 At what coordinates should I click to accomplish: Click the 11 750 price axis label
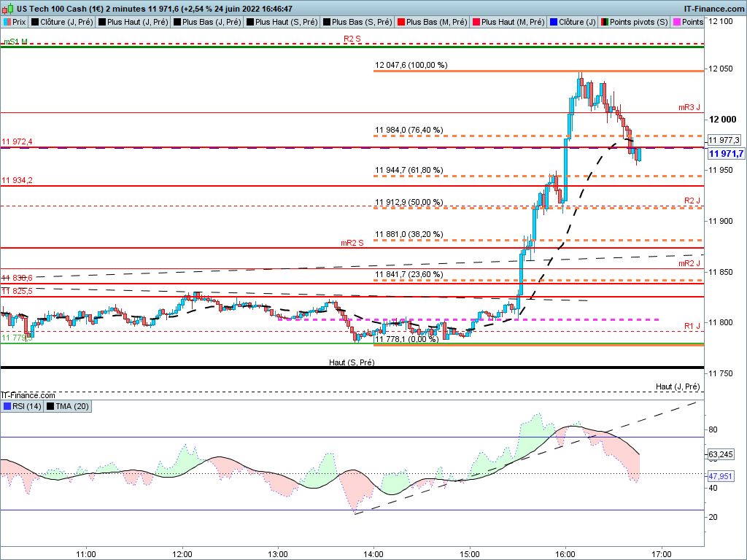click(721, 374)
